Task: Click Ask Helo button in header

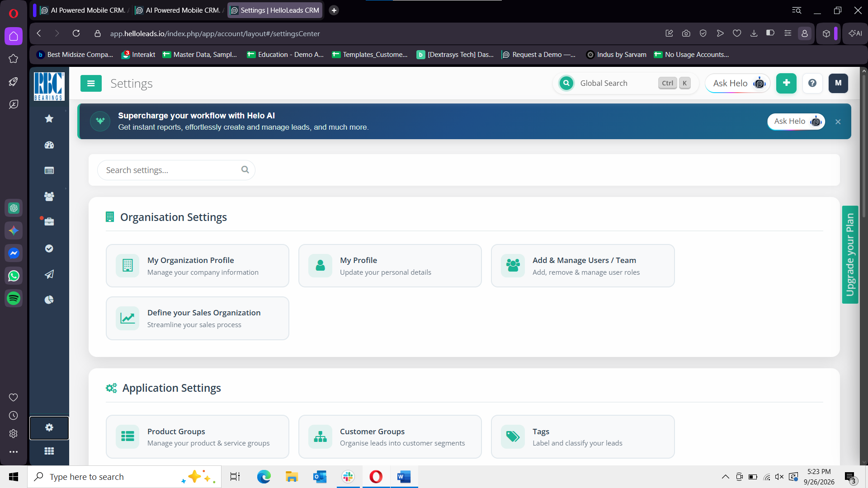Action: click(738, 83)
